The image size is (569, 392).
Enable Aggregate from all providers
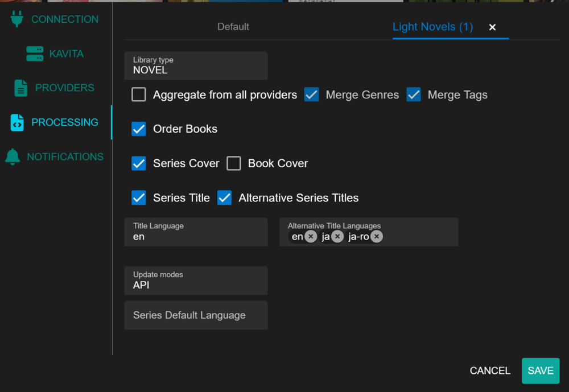[x=139, y=95]
